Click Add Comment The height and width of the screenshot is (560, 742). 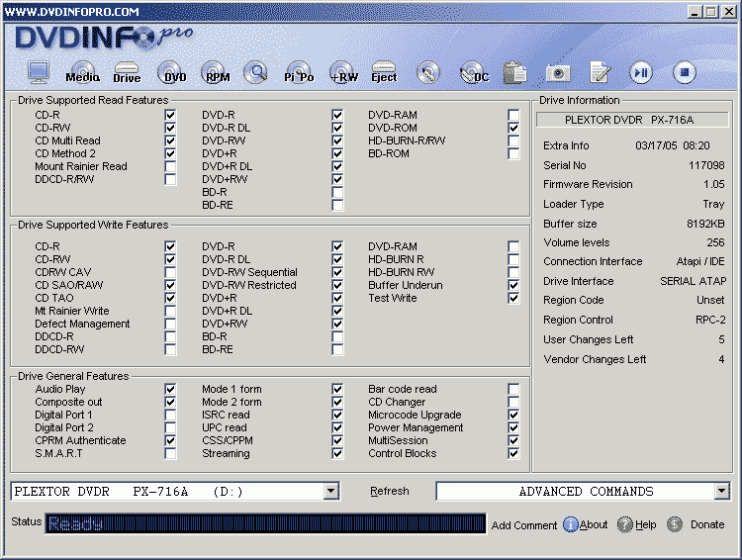523,525
